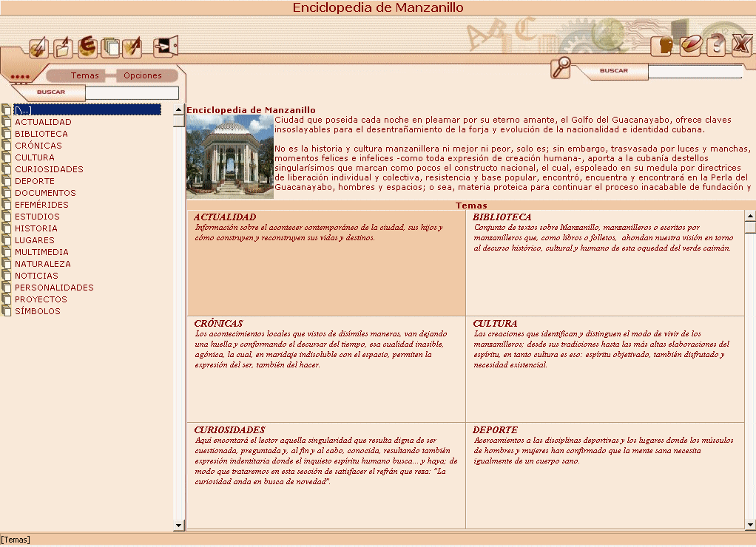Open the DEPORTE heading in Temas grid
The width and height of the screenshot is (756, 547).
495,430
